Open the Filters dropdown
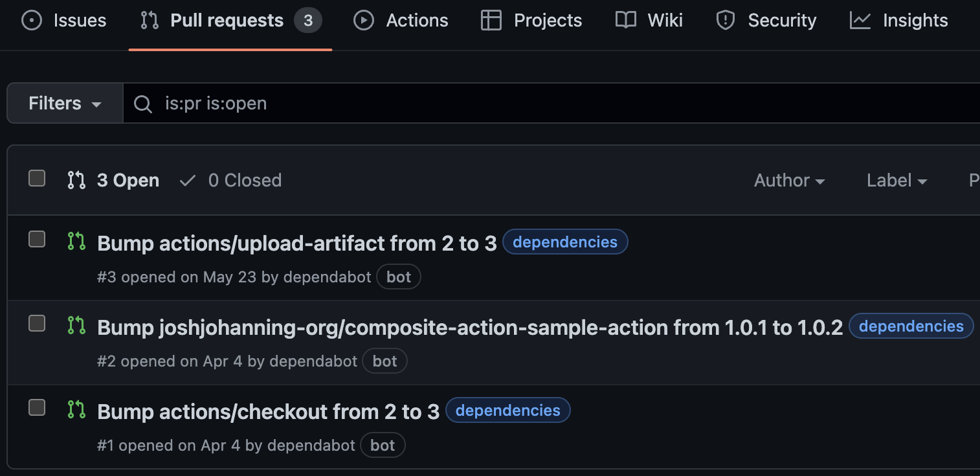 point(65,104)
